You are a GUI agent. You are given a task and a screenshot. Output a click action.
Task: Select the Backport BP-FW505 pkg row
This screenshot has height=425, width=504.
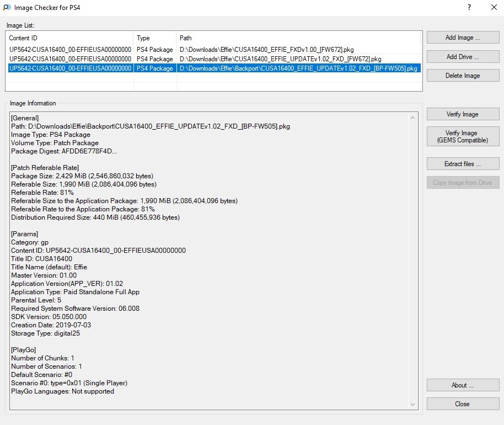[x=214, y=68]
